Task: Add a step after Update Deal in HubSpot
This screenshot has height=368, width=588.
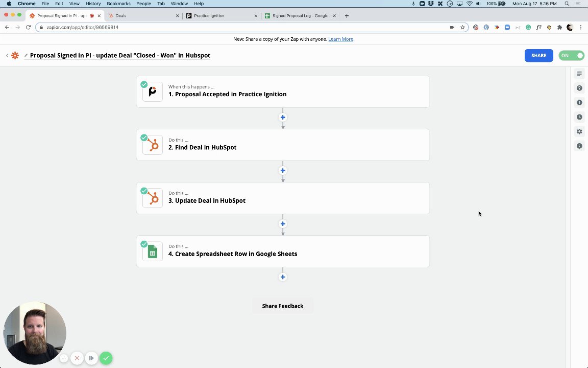Action: pos(283,224)
